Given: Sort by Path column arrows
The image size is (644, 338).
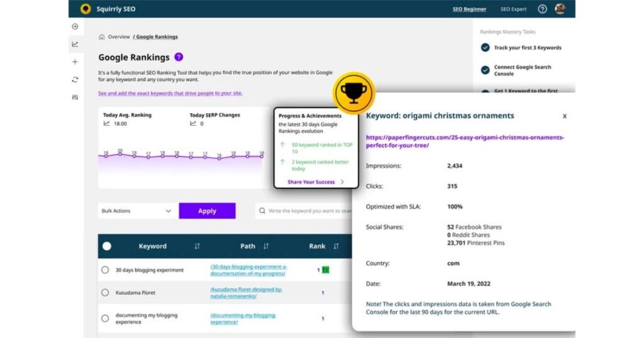Looking at the screenshot, I should coord(266,246).
